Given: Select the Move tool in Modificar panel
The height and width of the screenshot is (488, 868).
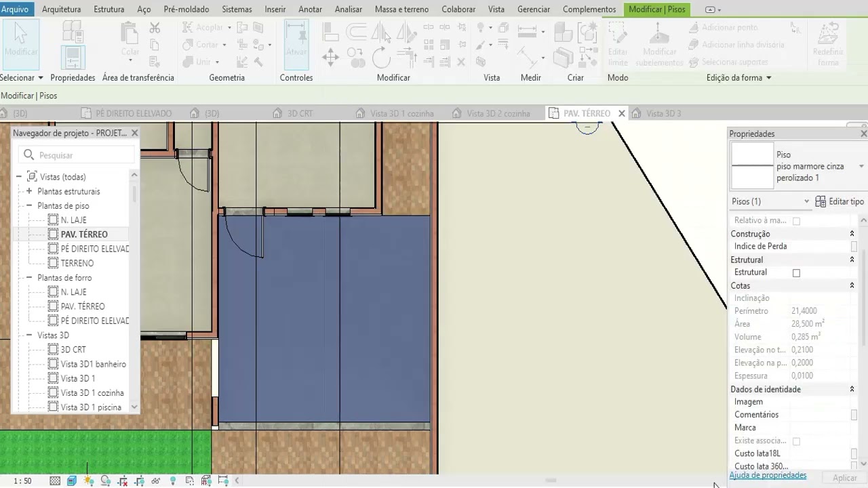Looking at the screenshot, I should 330,57.
